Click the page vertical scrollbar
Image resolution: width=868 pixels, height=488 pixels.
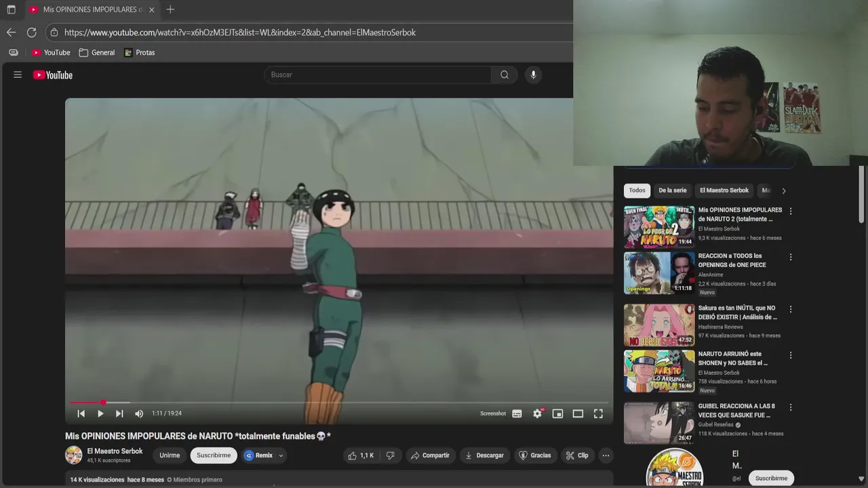[x=861, y=195]
